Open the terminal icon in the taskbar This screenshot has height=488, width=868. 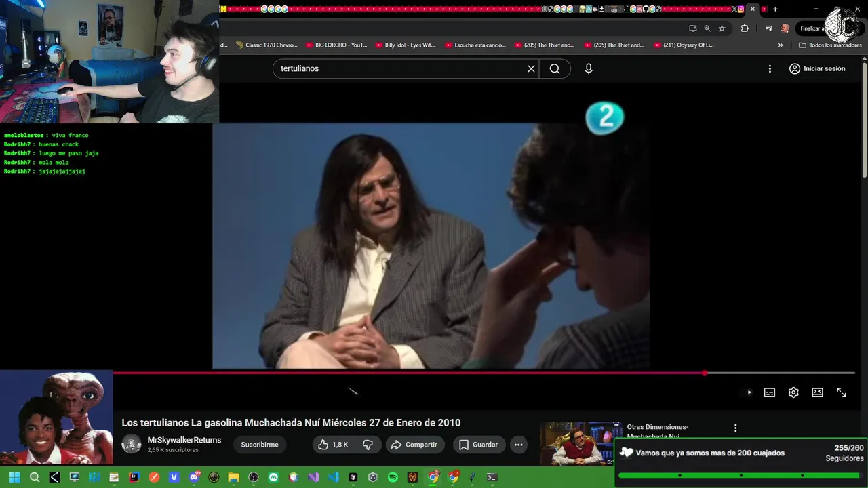pos(492,477)
